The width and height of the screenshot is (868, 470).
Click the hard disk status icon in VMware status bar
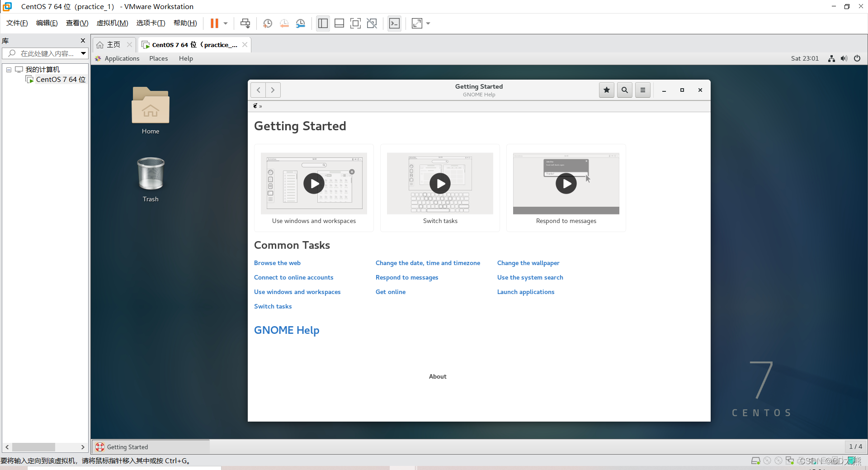coord(755,461)
